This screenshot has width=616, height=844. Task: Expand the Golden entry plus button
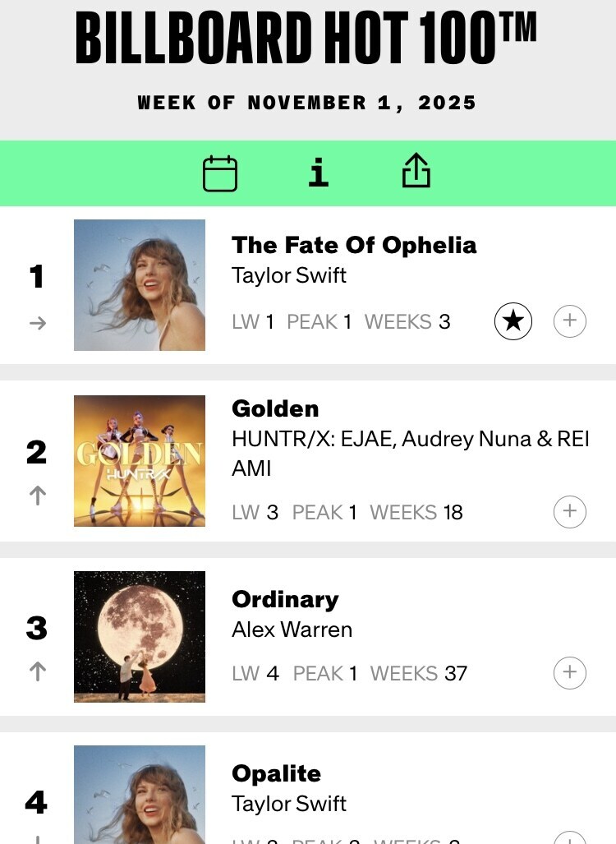[570, 512]
